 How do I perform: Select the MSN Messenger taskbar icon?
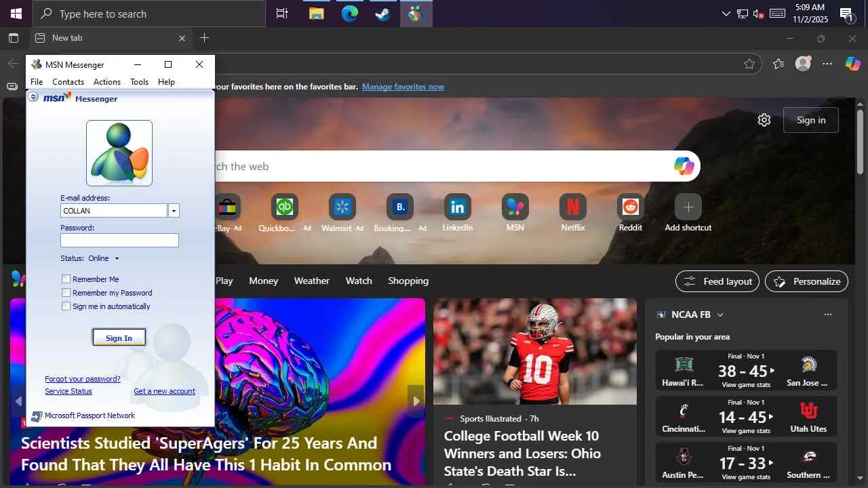(x=416, y=14)
